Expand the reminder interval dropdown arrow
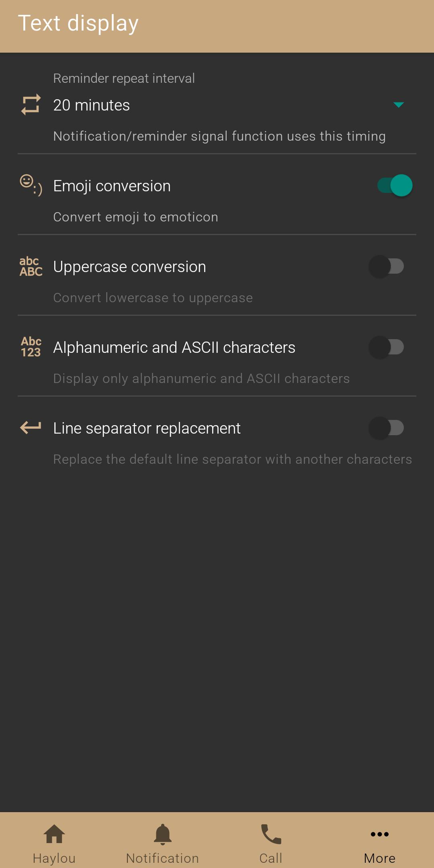Image resolution: width=434 pixels, height=868 pixels. pyautogui.click(x=398, y=105)
